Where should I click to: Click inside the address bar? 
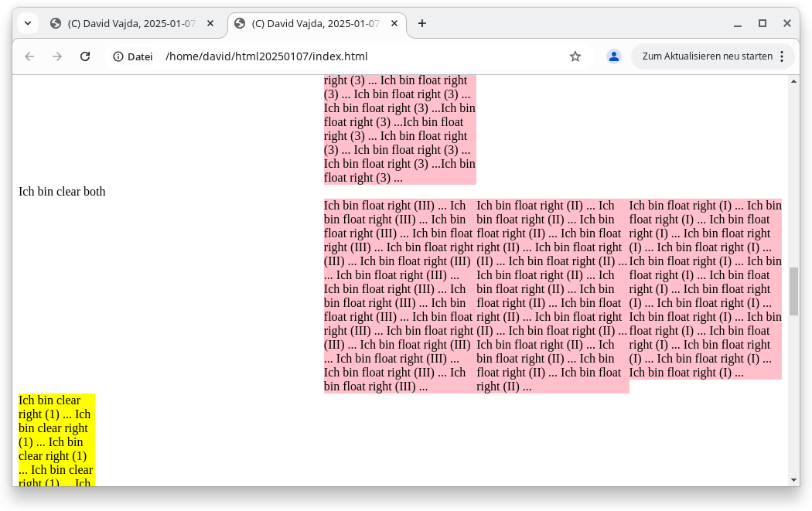click(x=309, y=56)
